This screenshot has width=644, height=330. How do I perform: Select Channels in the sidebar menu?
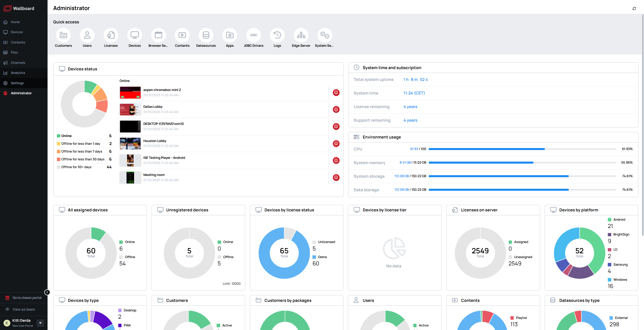18,63
